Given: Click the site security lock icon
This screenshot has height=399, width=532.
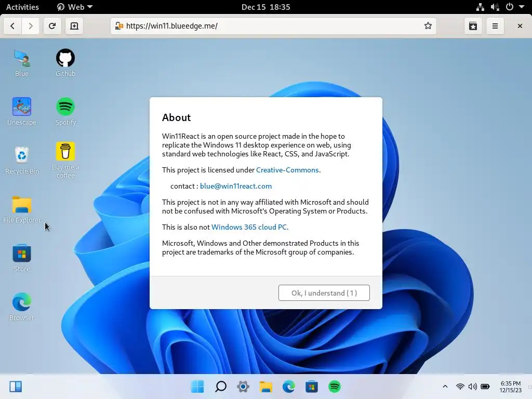Looking at the screenshot, I should 119,26.
